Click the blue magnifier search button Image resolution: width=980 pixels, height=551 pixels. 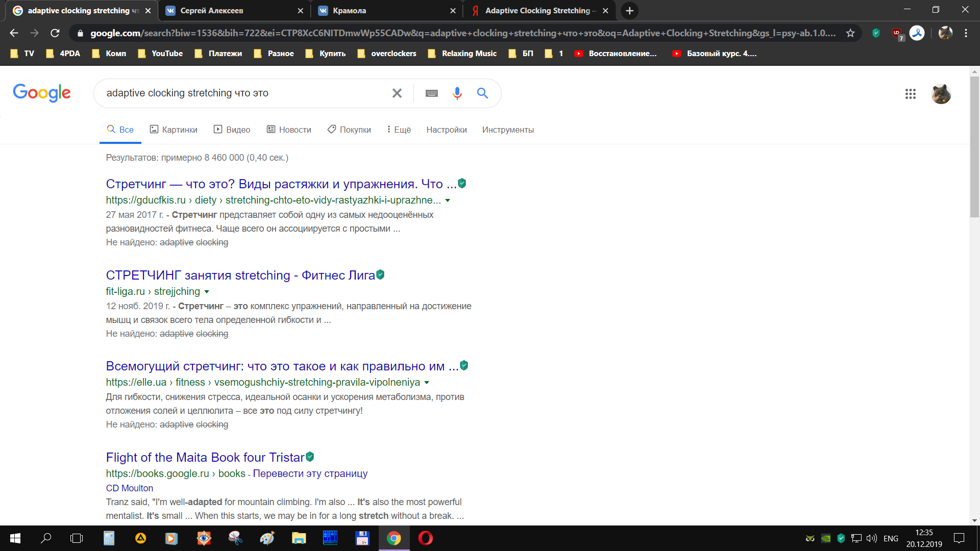482,93
